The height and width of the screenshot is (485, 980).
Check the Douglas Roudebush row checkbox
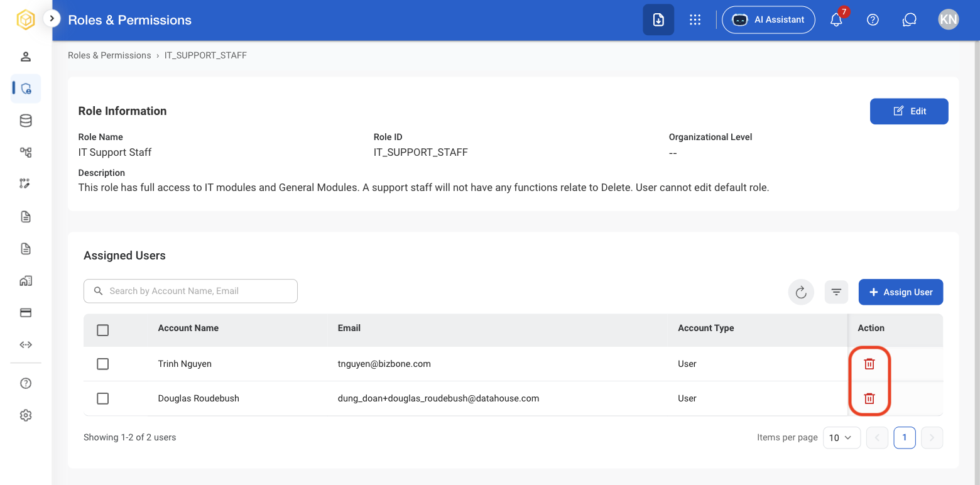(x=103, y=398)
